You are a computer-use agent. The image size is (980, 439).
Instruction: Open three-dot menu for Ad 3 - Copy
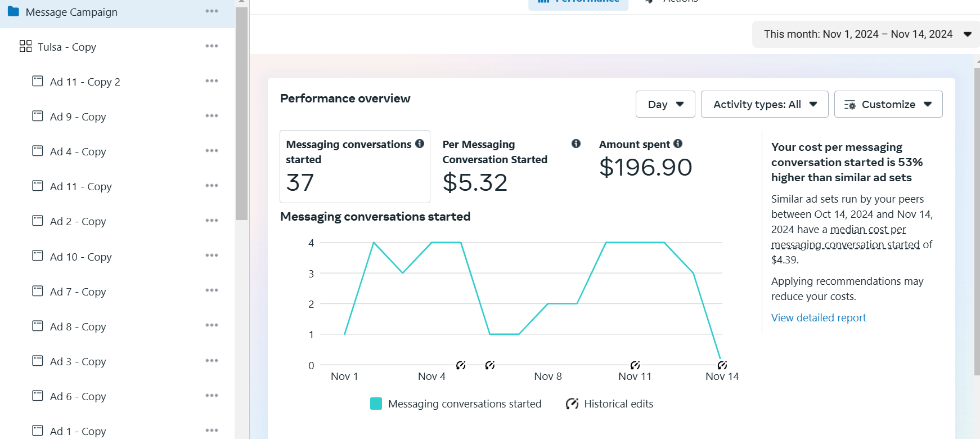tap(212, 361)
